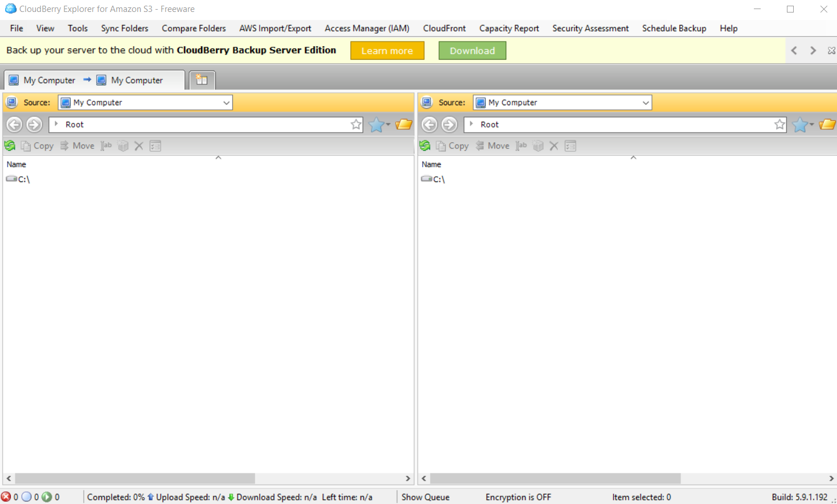
Task: Open the AWS Import/Export menu
Action: pyautogui.click(x=275, y=28)
